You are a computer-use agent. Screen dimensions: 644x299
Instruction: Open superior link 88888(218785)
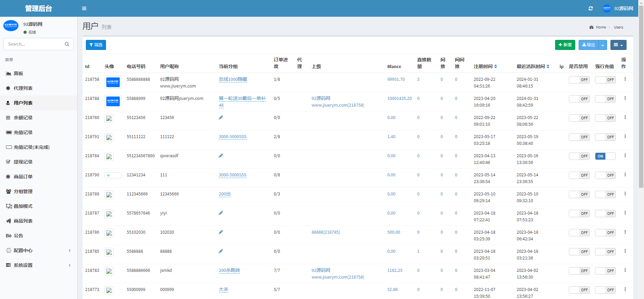pos(326,232)
